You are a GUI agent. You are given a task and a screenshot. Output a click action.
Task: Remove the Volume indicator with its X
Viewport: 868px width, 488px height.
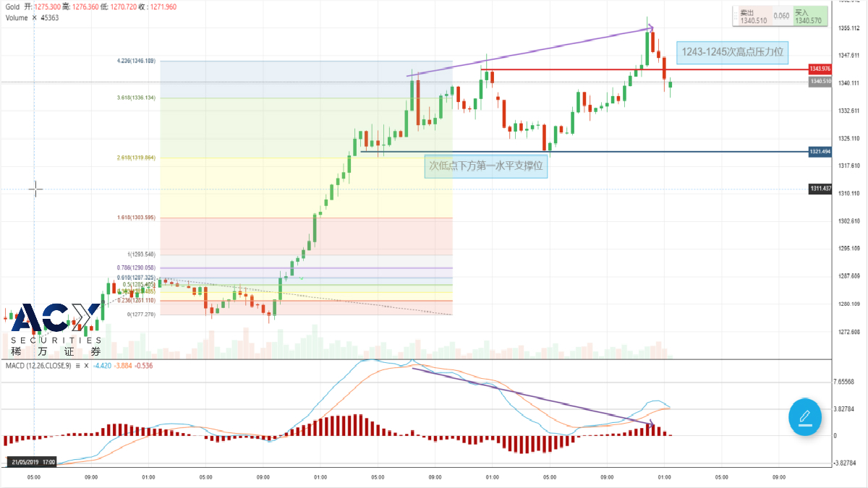(x=34, y=17)
